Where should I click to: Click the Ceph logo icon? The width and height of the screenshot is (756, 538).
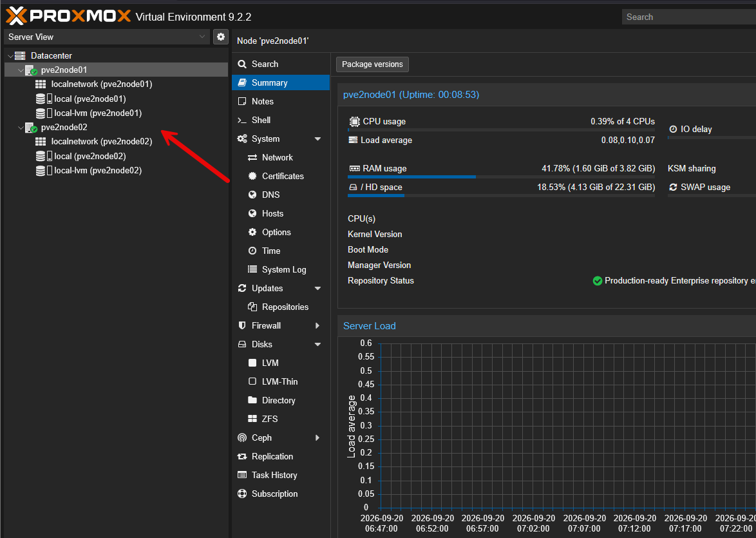tap(242, 437)
